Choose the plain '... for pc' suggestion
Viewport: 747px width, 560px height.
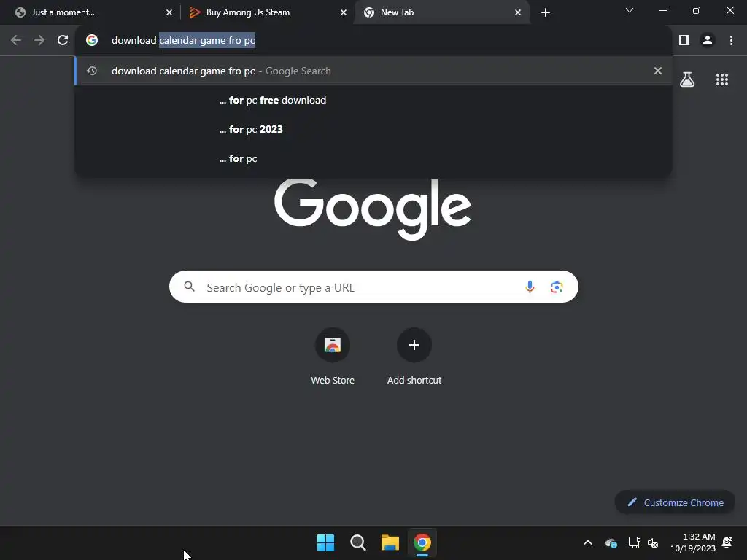373,158
